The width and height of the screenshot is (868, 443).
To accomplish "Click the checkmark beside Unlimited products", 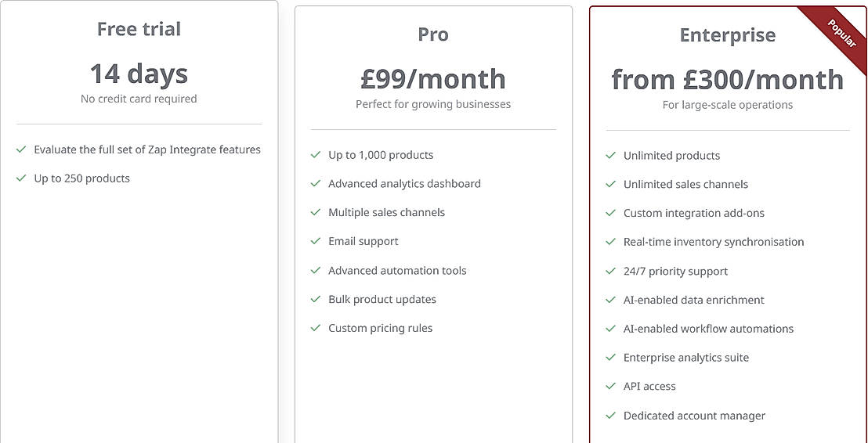I will tap(610, 155).
